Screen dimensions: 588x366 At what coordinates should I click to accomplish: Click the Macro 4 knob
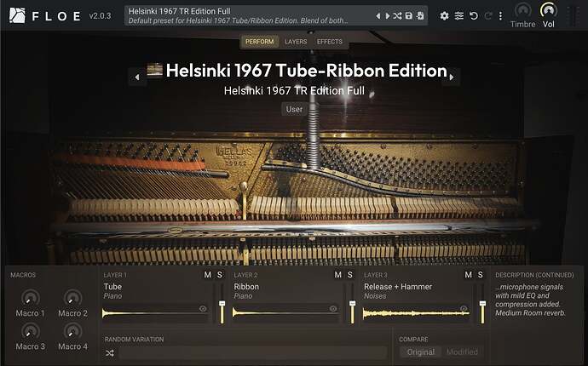click(72, 332)
